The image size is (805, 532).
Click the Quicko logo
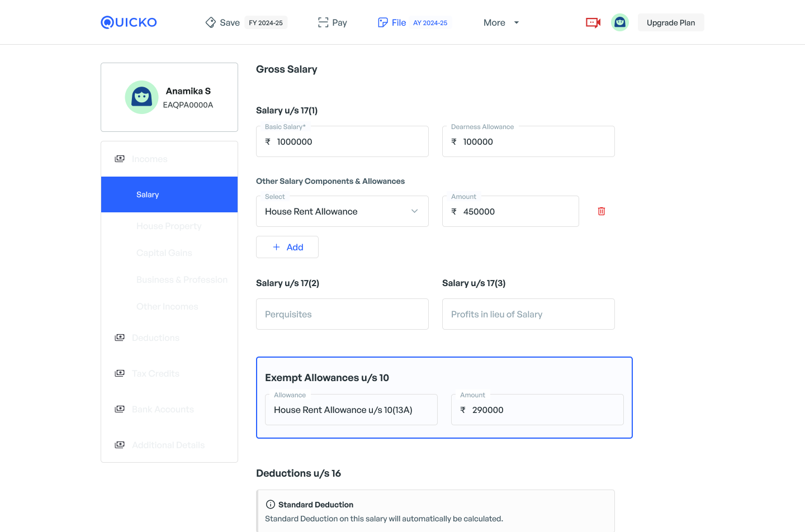point(129,22)
